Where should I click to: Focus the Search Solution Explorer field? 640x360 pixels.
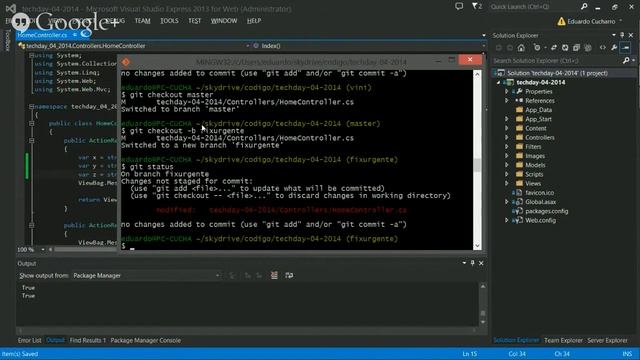click(557, 60)
